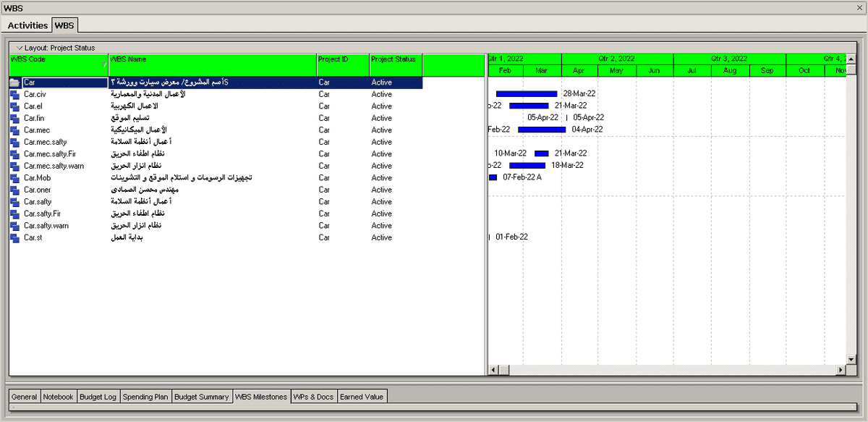Viewport: 868px width, 422px height.
Task: Open the WBS Milestones tab
Action: click(261, 397)
